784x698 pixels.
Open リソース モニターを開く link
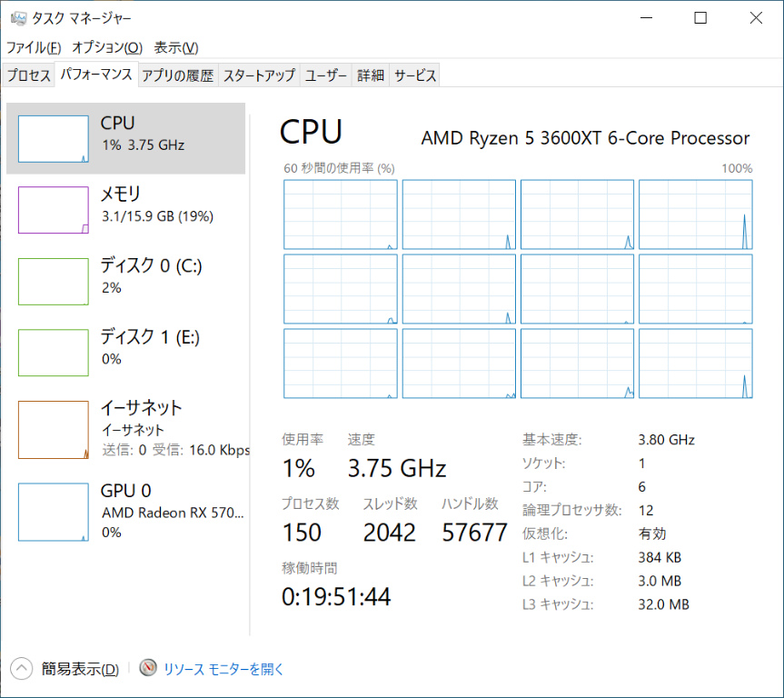click(x=223, y=669)
